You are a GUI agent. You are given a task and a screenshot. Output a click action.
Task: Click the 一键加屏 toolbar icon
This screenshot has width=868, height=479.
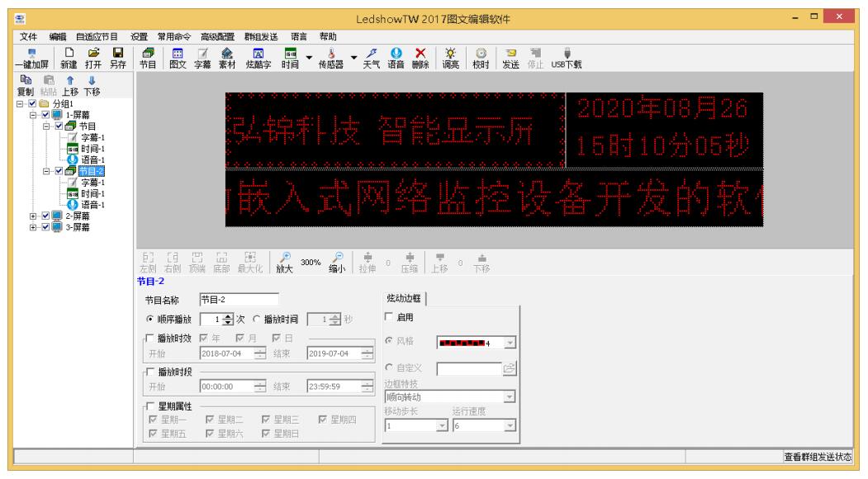[31, 58]
